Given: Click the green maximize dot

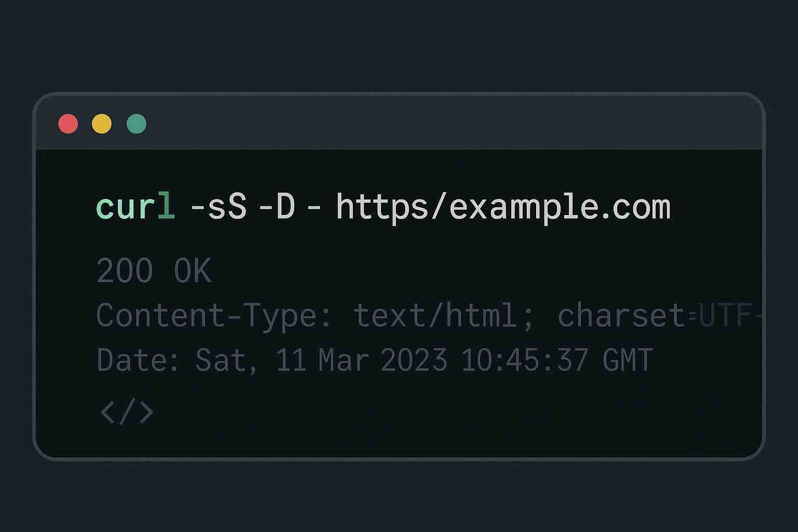Looking at the screenshot, I should click(x=137, y=124).
